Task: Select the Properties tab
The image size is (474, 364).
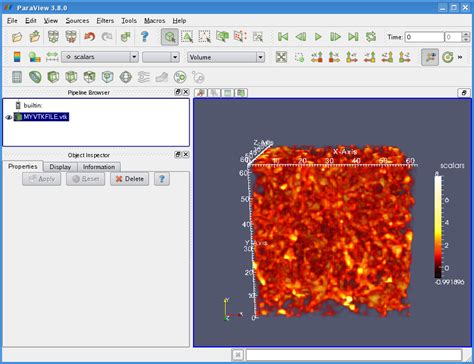Action: (23, 166)
